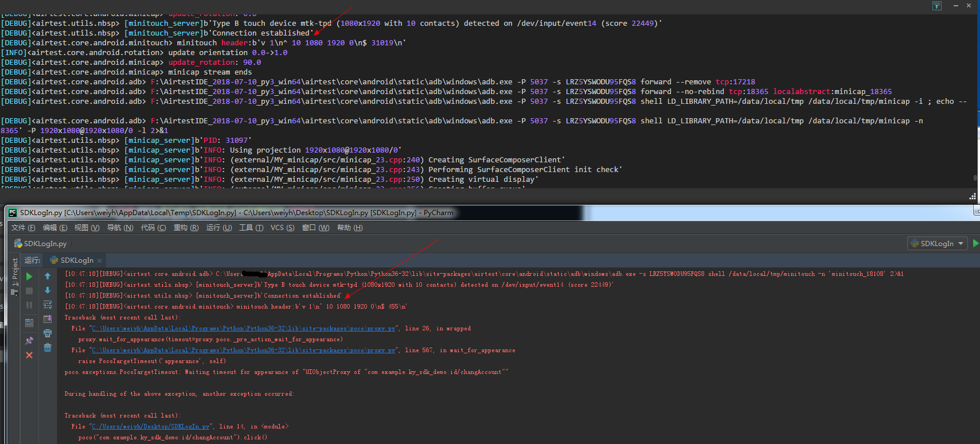Open the 运行 (U) menu

(219, 228)
